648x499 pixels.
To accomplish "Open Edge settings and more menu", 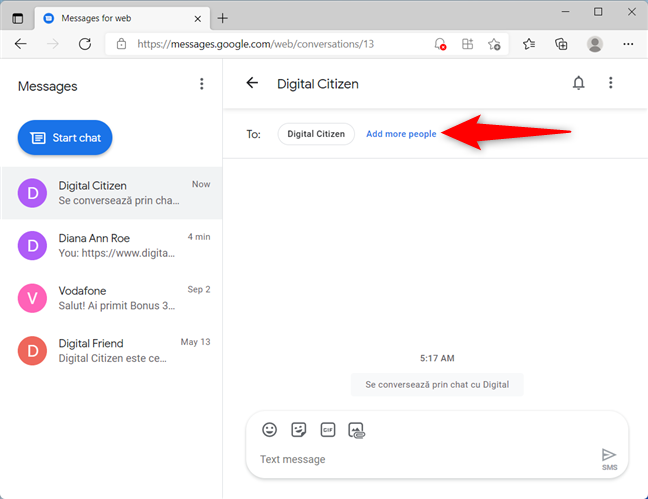I will (628, 44).
